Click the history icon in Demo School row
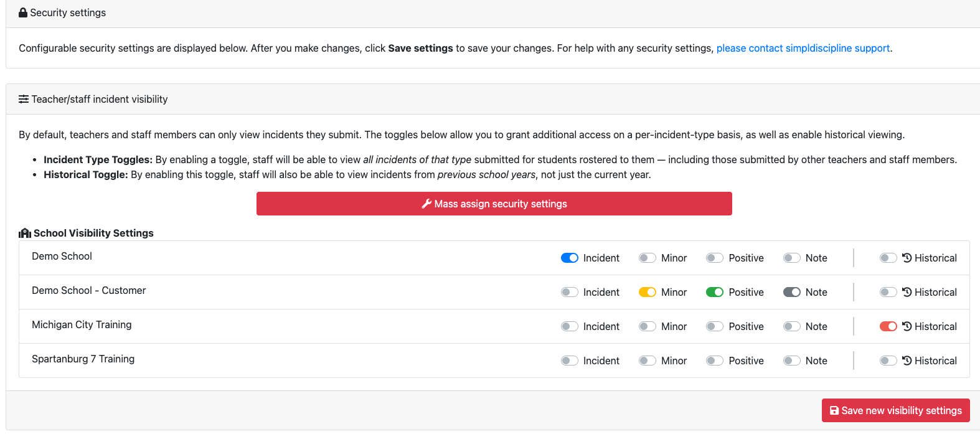This screenshot has width=980, height=439. 907,258
